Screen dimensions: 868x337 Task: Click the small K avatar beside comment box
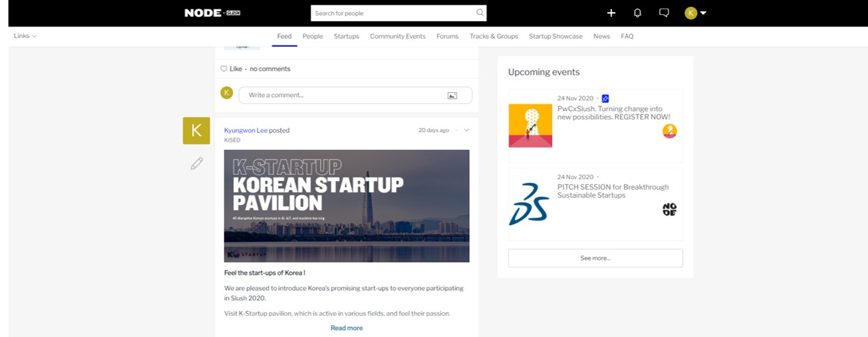click(227, 93)
